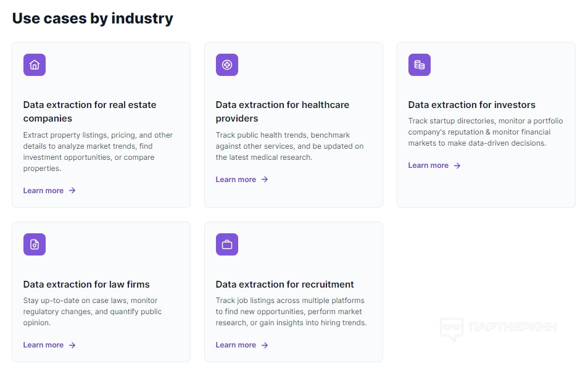Select the 'Data extraction for healthcare providers' heading
Viewport: 588px width, 374px height.
pos(282,112)
